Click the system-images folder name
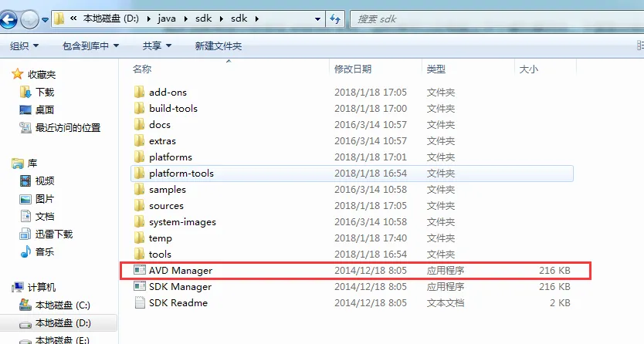 click(182, 222)
